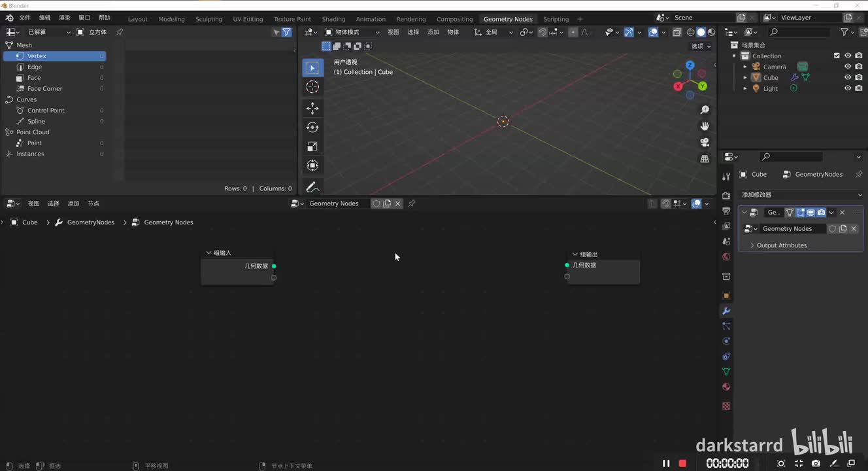Open the Scripting workspace tab
The image size is (868, 471).
556,19
